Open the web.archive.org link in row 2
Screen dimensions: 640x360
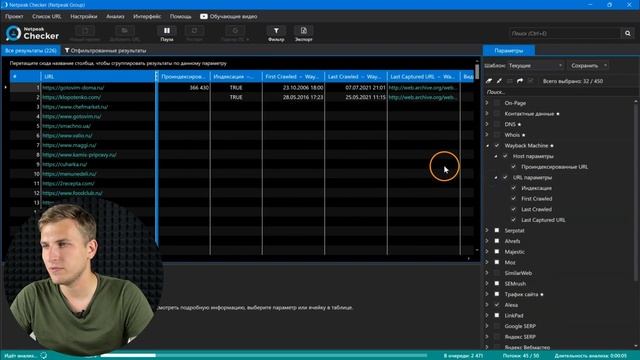tap(422, 97)
